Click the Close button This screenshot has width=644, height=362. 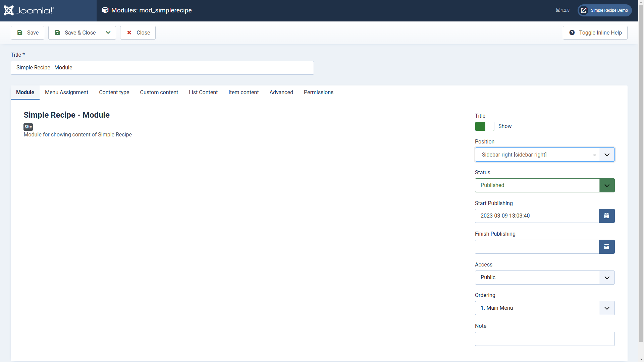pyautogui.click(x=138, y=33)
